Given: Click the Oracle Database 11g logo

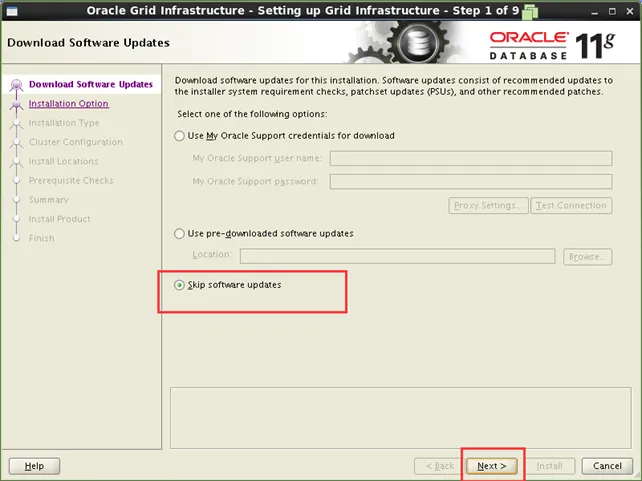Looking at the screenshot, I should [552, 45].
